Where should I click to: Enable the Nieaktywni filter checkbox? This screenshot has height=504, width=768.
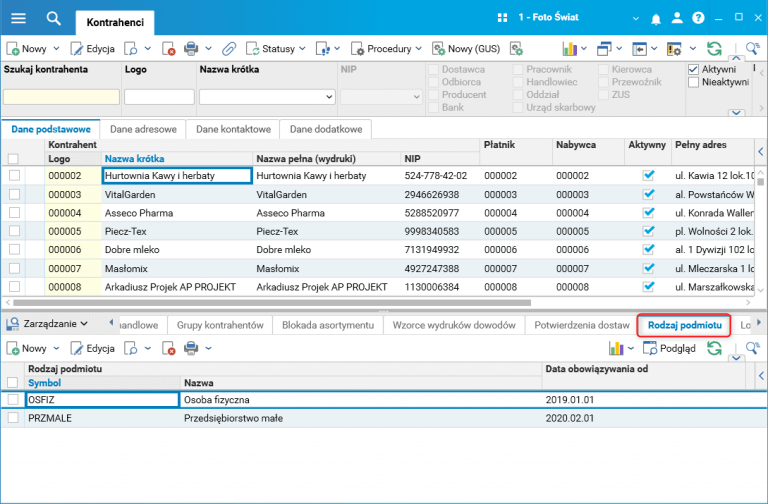694,83
